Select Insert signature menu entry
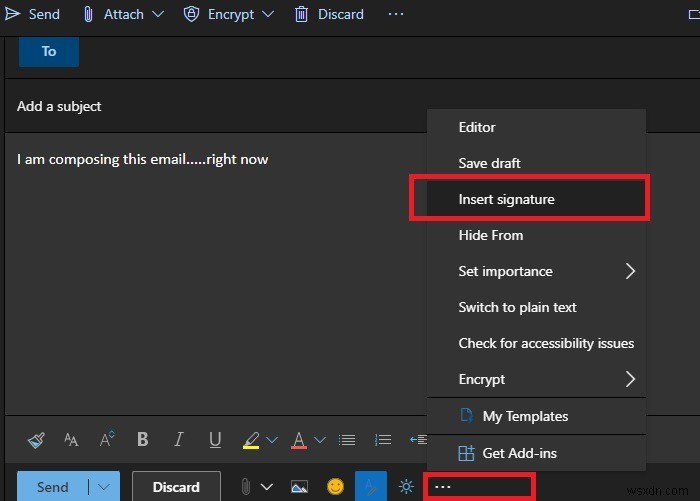700x501 pixels. click(x=536, y=199)
